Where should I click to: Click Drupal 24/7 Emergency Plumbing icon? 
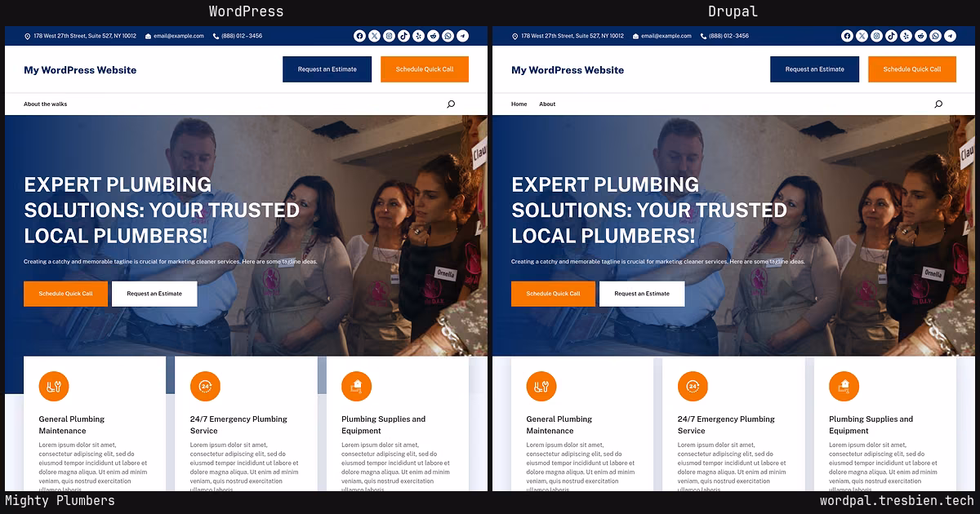[x=693, y=386]
